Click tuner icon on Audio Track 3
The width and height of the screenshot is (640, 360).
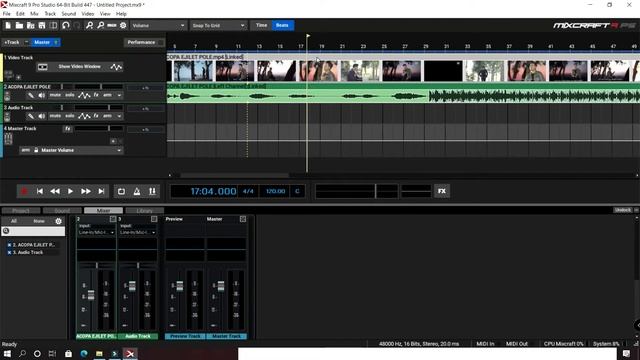[x=31, y=116]
